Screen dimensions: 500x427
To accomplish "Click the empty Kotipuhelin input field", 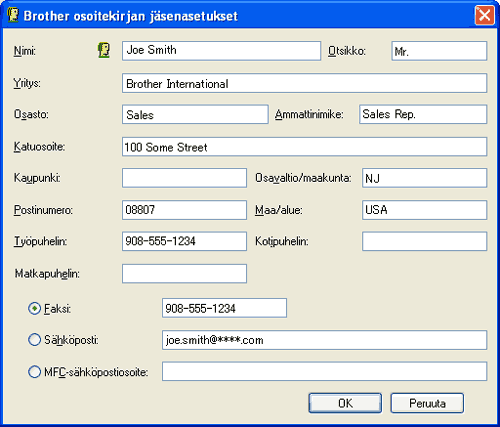I will 424,241.
